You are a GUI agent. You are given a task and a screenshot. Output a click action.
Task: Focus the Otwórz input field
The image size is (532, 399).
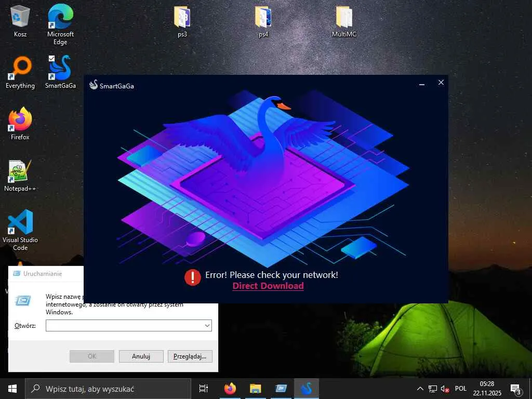point(129,325)
